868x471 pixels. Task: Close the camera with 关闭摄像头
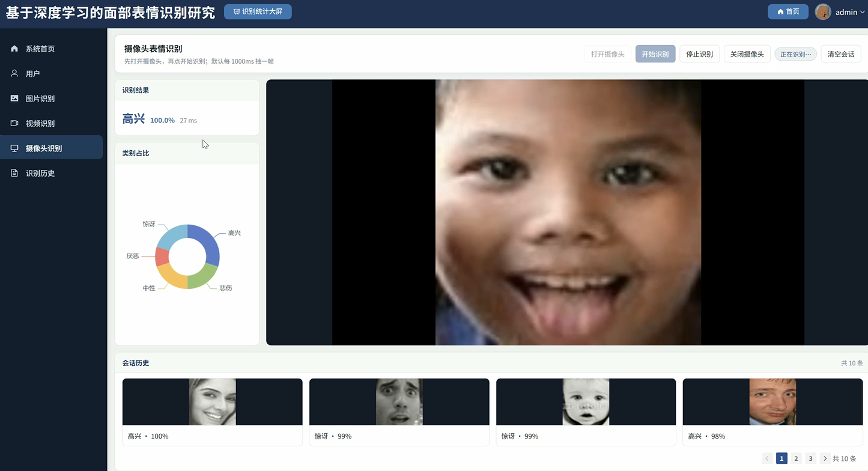pos(747,54)
